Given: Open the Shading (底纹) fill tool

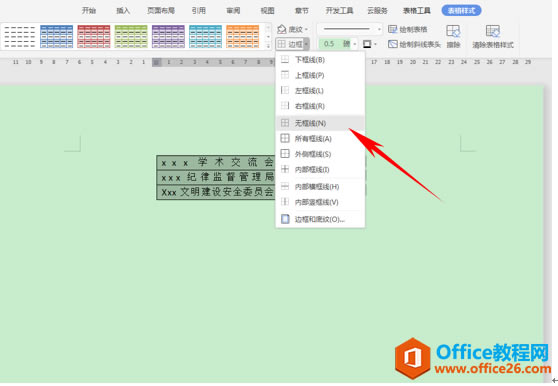Looking at the screenshot, I should pyautogui.click(x=292, y=29).
